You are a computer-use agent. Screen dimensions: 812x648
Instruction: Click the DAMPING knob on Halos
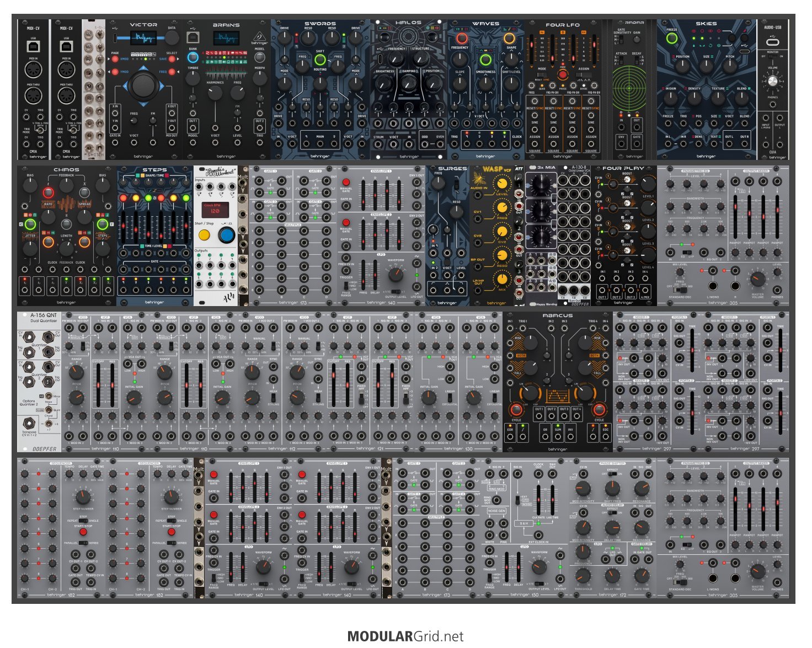point(409,83)
